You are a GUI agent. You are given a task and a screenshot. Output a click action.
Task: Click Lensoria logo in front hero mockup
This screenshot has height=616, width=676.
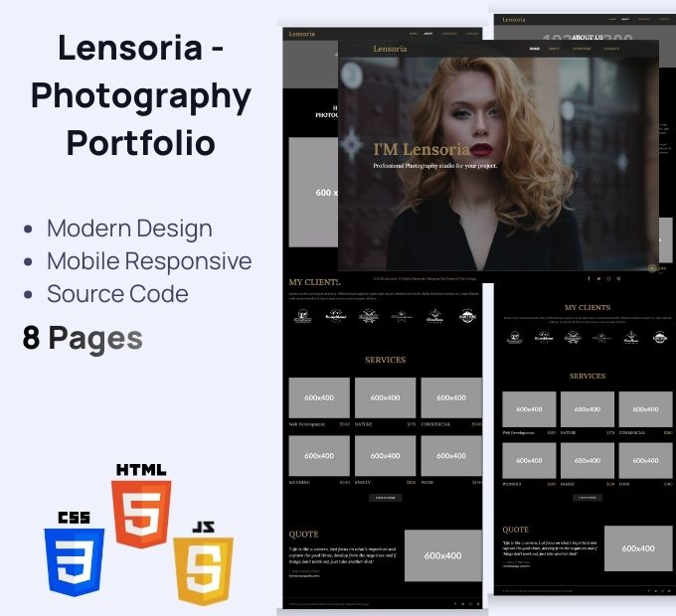pyautogui.click(x=390, y=49)
